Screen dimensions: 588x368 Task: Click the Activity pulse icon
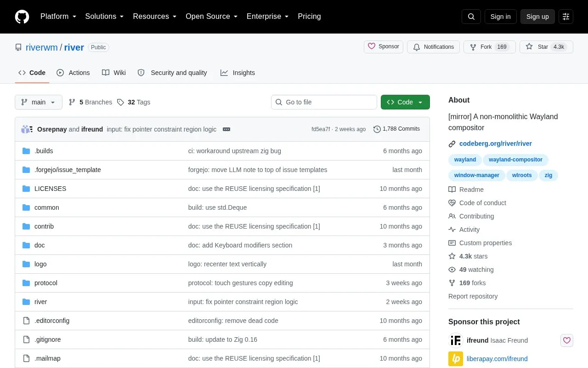tap(452, 230)
